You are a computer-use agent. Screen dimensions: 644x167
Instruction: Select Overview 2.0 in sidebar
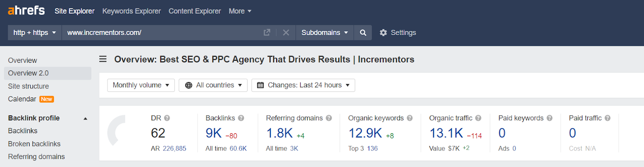pos(47,73)
